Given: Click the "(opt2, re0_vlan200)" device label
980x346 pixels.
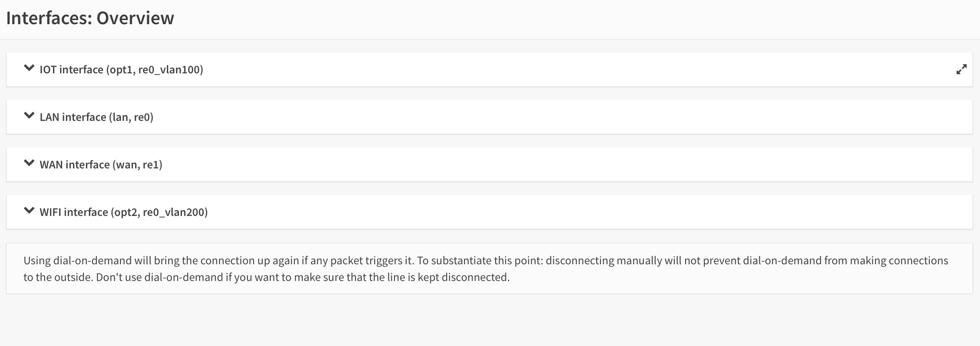Looking at the screenshot, I should (x=159, y=212).
